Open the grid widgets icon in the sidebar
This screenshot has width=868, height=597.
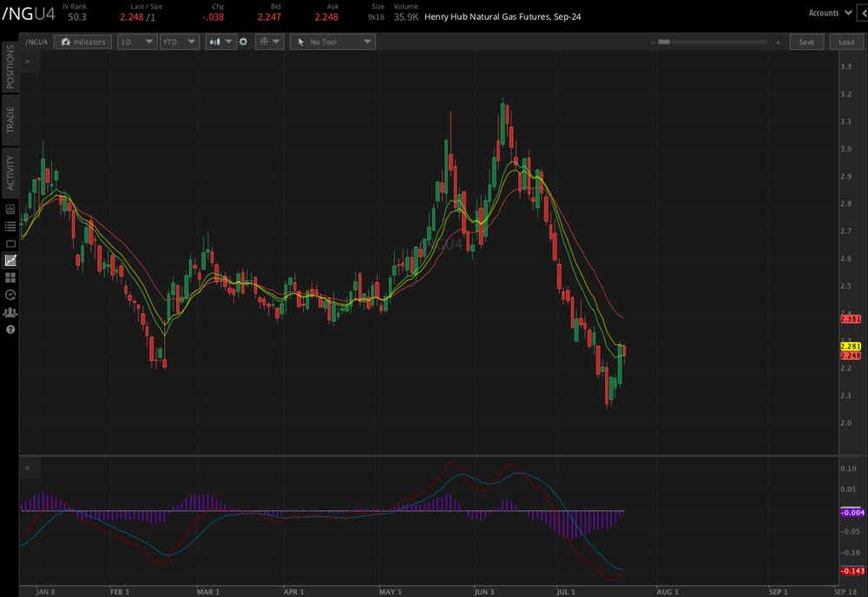pyautogui.click(x=11, y=278)
